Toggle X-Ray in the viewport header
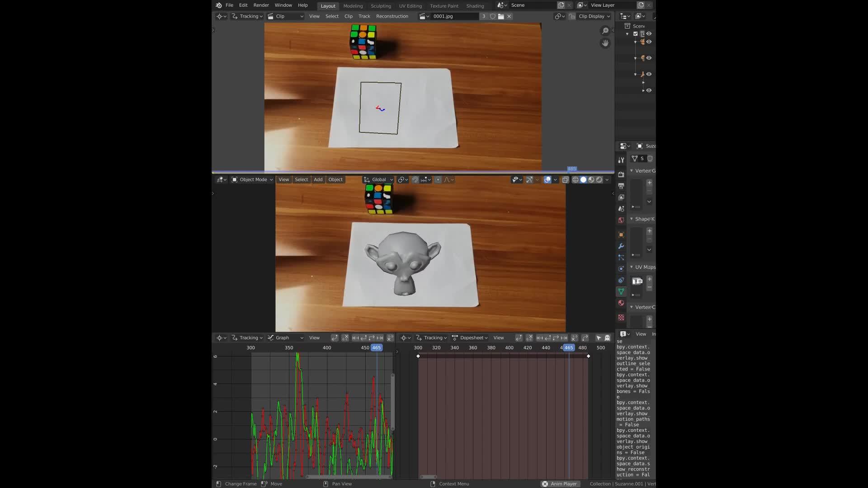Viewport: 868px width, 488px height. point(566,179)
